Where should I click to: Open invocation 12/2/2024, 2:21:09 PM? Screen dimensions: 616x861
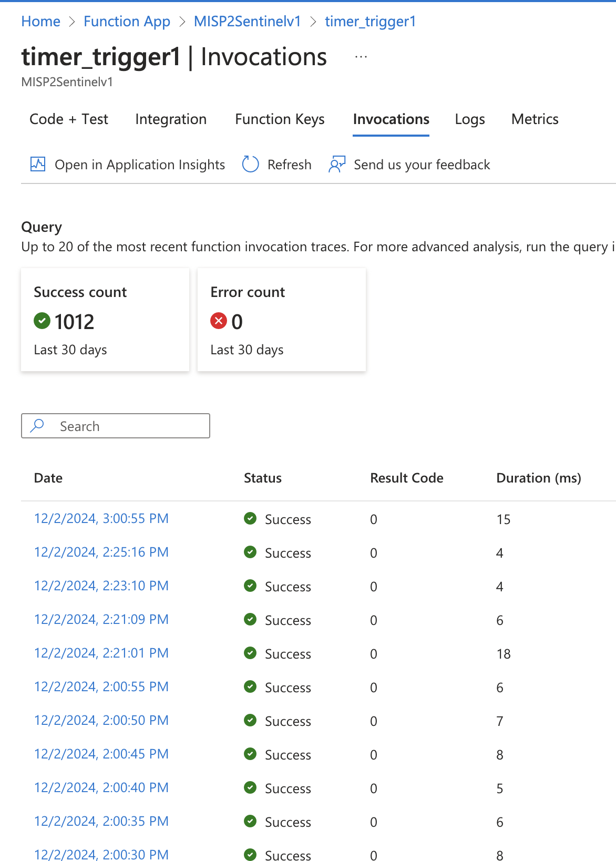click(x=101, y=619)
